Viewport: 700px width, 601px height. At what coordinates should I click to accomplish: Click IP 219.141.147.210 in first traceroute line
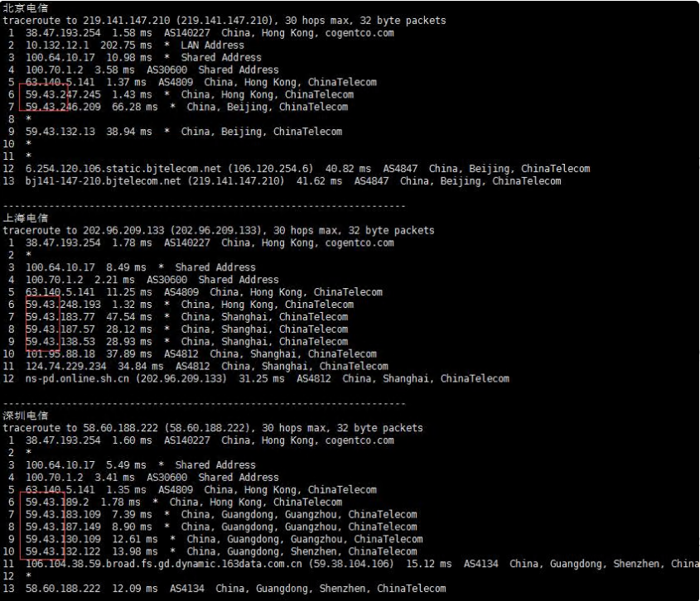[x=127, y=21]
